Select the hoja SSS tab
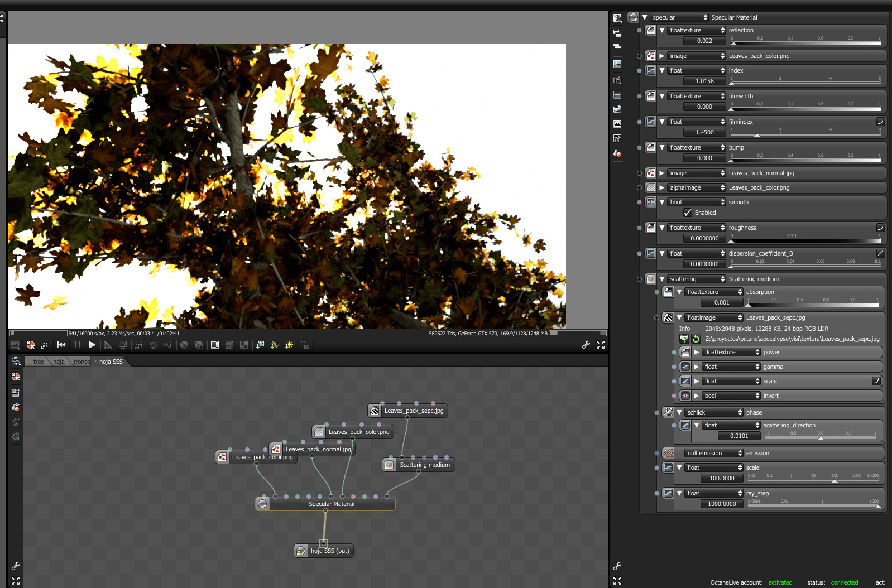 tap(111, 362)
